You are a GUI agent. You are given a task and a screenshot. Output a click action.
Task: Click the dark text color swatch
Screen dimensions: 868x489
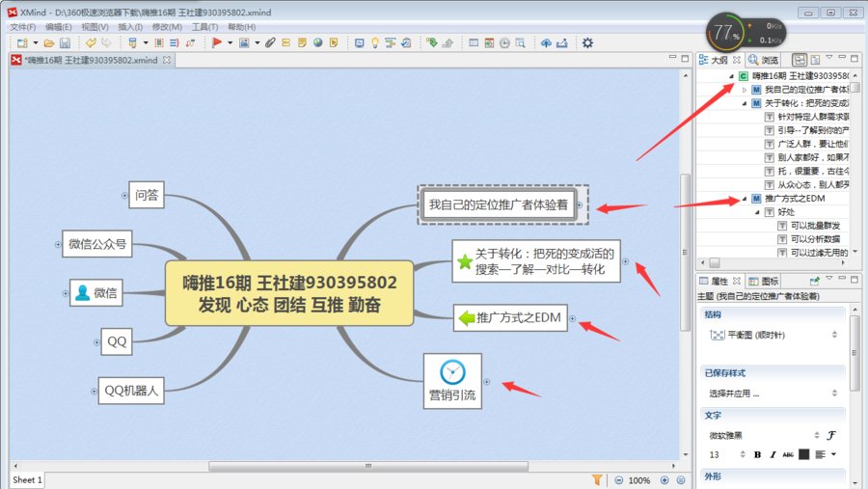(x=803, y=454)
